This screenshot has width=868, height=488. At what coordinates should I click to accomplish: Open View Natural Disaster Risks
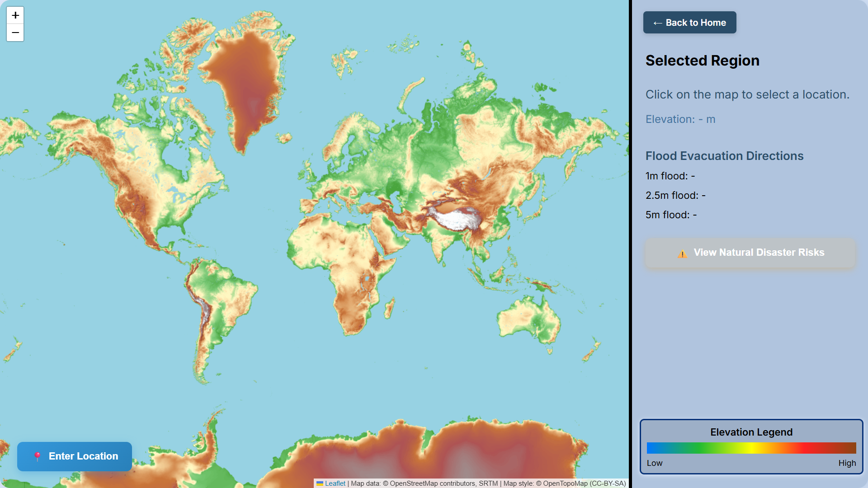tap(750, 253)
